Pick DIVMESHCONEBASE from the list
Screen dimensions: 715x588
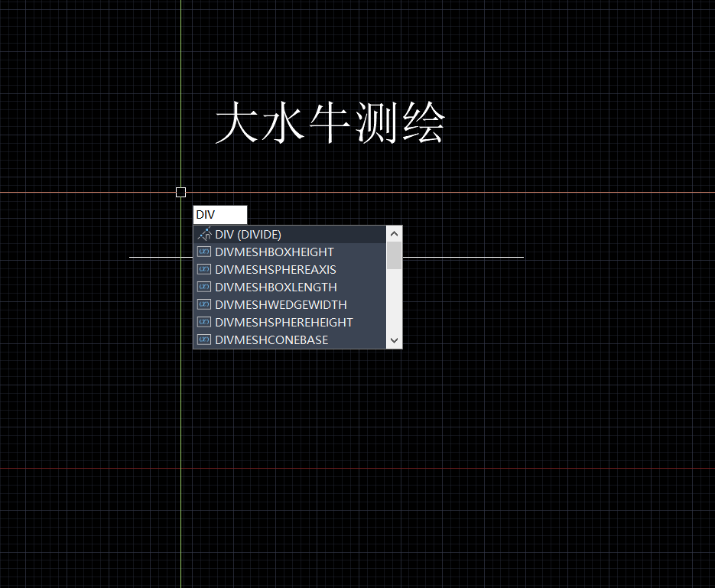coord(271,339)
